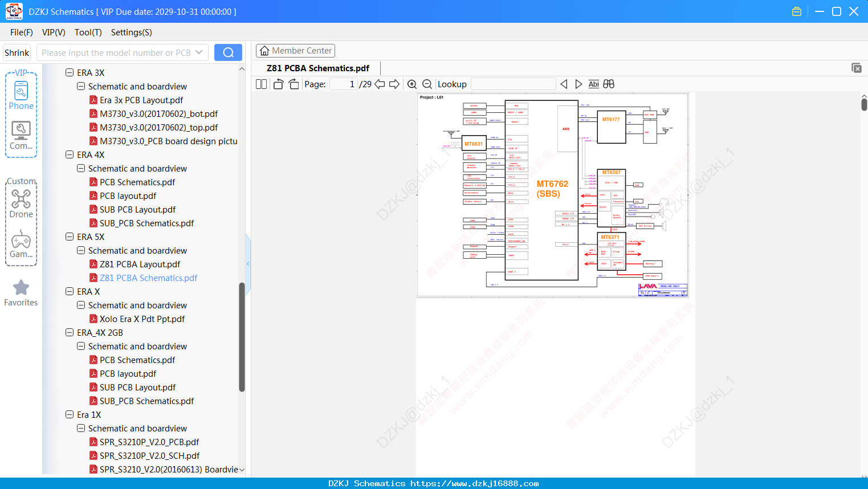Collapse Schematic and boardview under ERA 5X
The width and height of the screenshot is (868, 489).
pos(81,250)
